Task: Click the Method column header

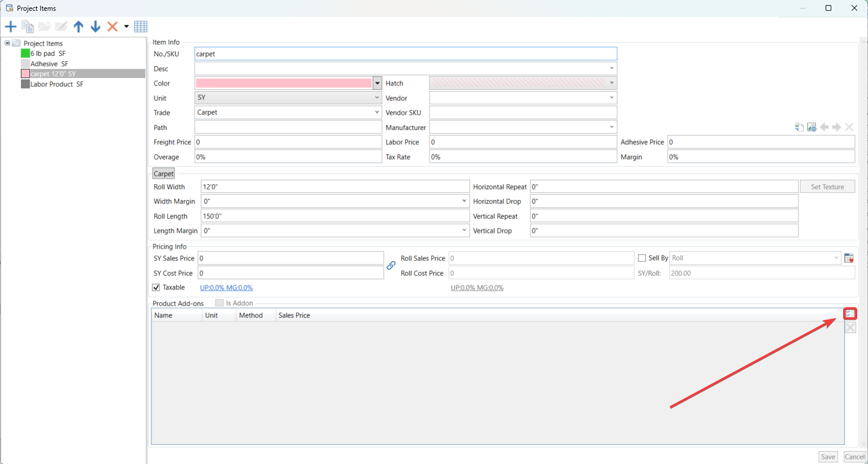Action: [255, 315]
